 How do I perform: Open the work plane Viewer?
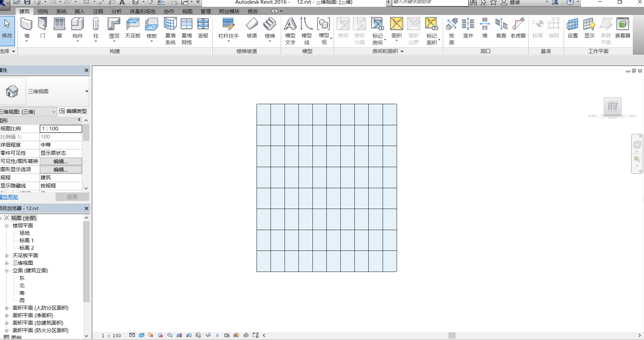(622, 28)
